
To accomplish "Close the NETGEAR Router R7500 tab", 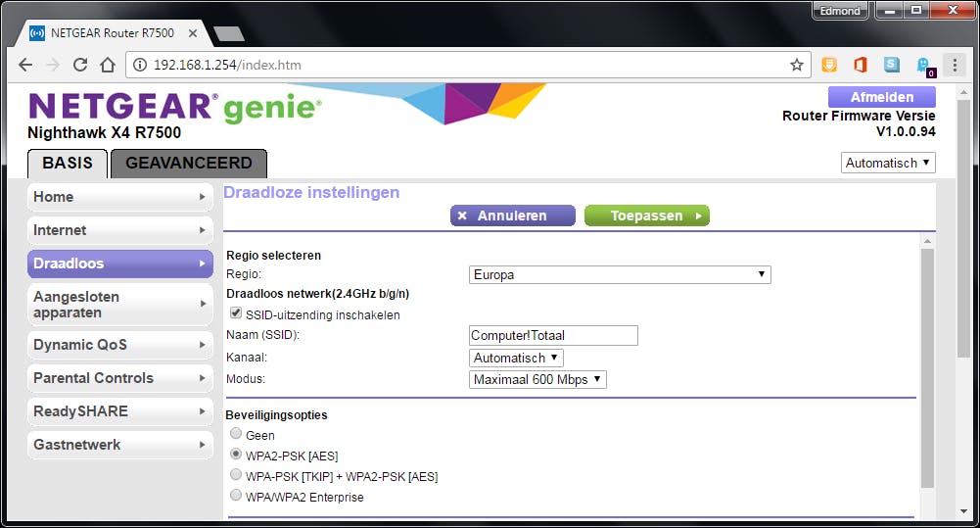I will tap(193, 33).
